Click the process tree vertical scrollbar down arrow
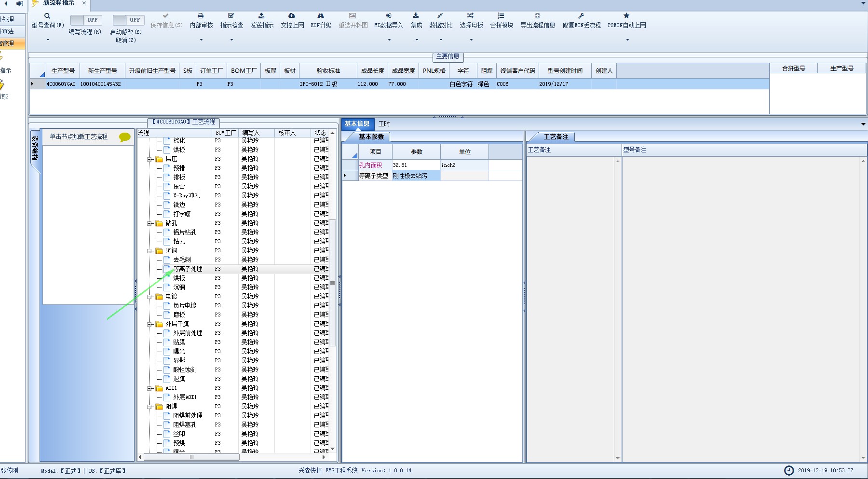Screen dimensions: 868x479 click(x=332, y=449)
